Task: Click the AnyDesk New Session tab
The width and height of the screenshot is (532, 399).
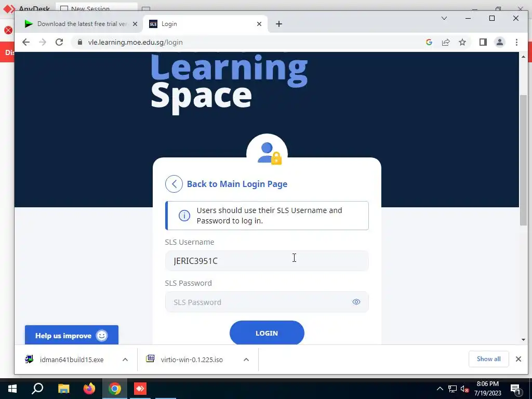Action: pyautogui.click(x=96, y=7)
